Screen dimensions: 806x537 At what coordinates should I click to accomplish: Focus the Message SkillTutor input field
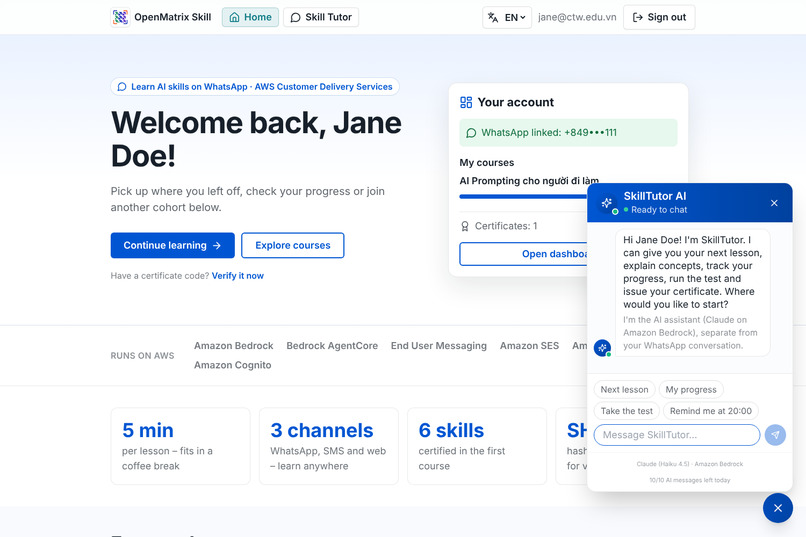[676, 435]
